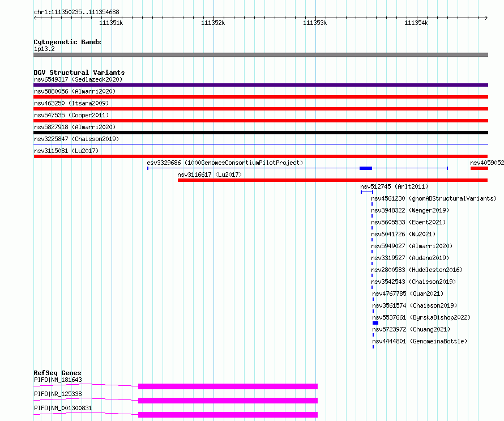
Task: Click the nsv4767785 (Quan2021) label
Action: coord(408,294)
